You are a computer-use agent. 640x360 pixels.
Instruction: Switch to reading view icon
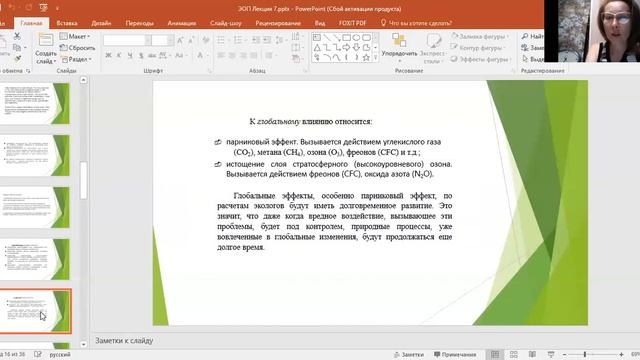(x=532, y=354)
